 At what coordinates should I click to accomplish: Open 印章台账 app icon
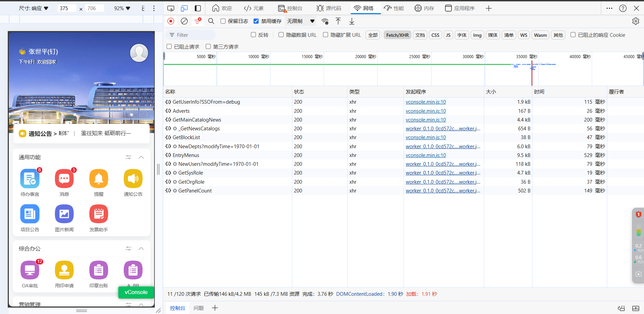99,270
